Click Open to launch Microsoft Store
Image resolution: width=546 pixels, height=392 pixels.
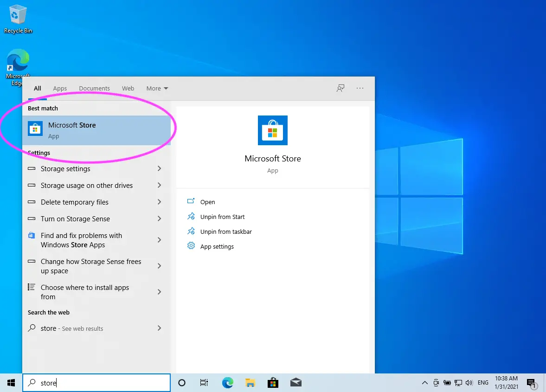pos(207,202)
